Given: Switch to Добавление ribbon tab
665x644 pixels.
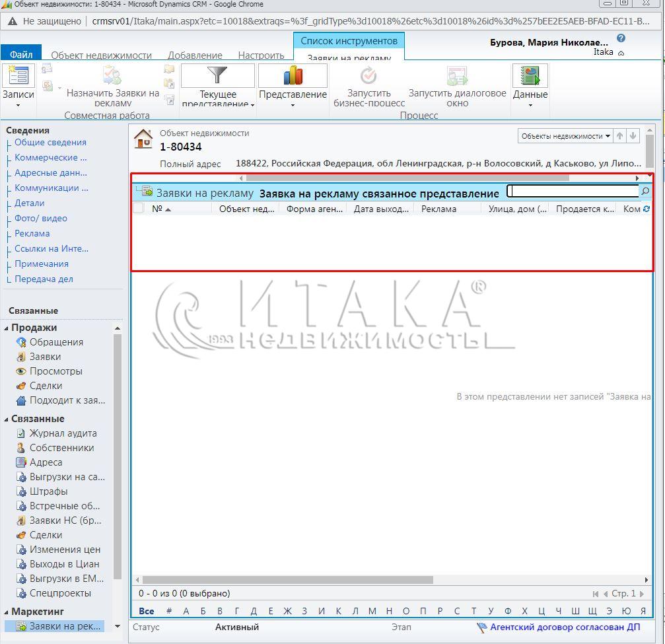Looking at the screenshot, I should (195, 55).
